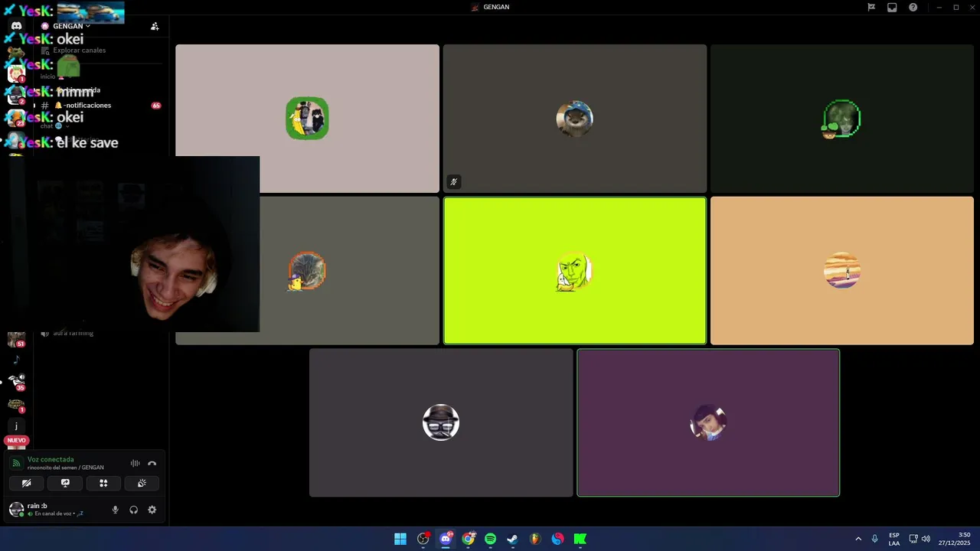Open the Discord inbox icon

coord(892,7)
